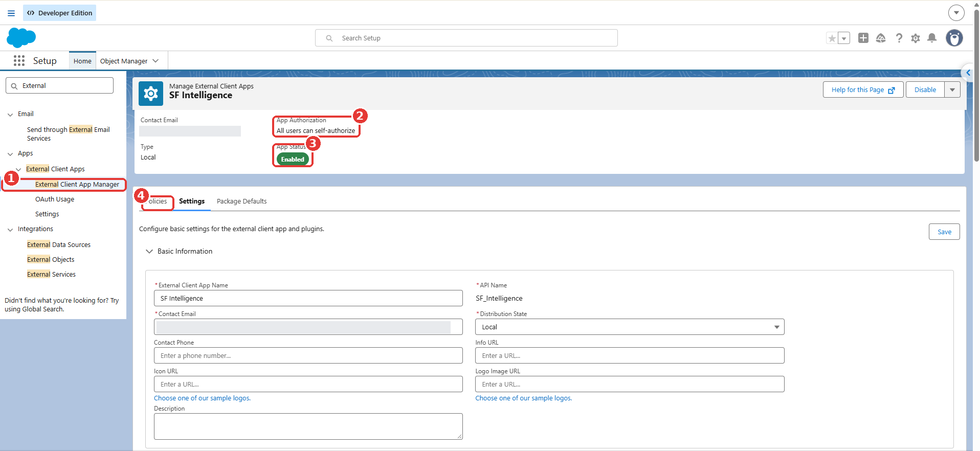Click the Salesforce cloud logo
Screen dimensions: 980x451
(21, 38)
